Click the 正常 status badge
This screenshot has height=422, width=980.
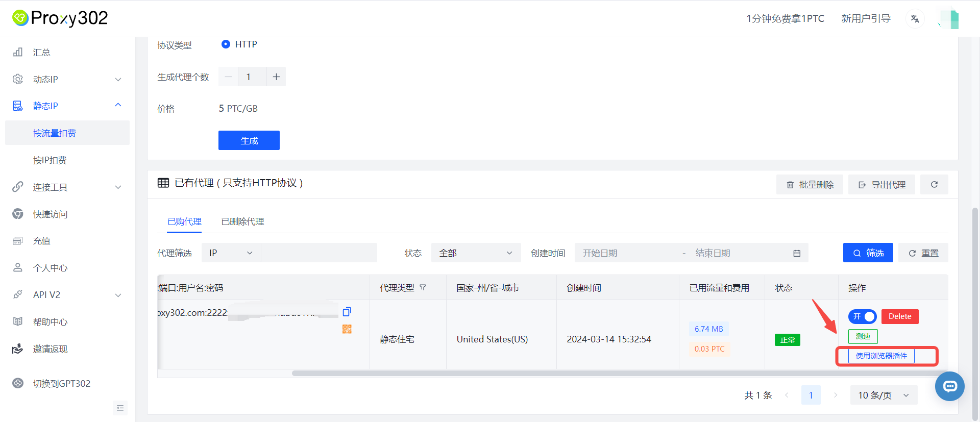coord(787,339)
